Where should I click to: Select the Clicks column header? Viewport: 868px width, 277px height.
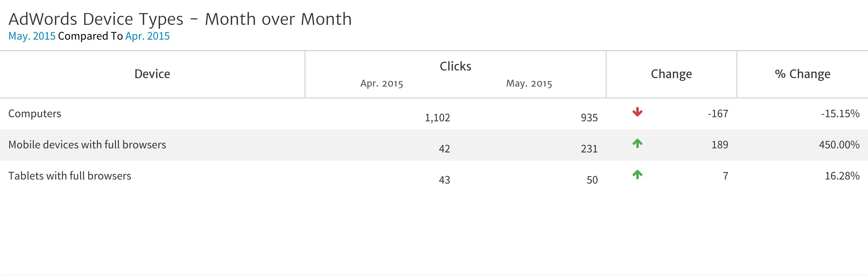[x=455, y=66]
